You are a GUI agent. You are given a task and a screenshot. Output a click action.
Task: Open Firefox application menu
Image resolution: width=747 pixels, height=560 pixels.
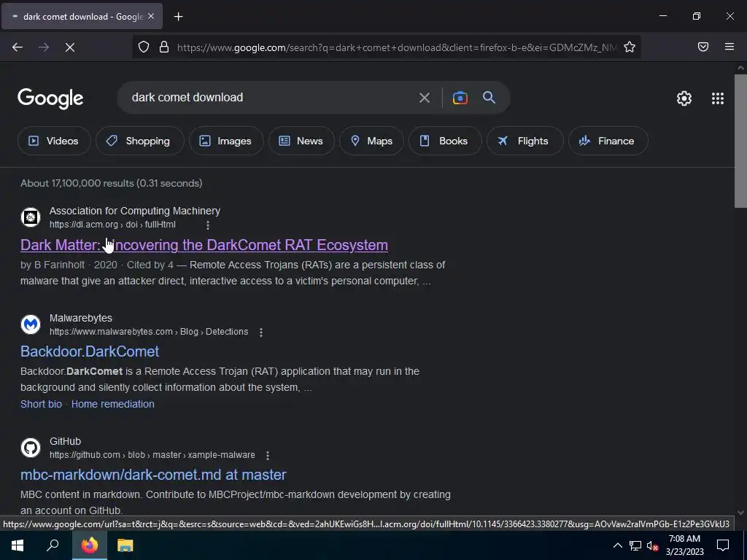click(729, 47)
